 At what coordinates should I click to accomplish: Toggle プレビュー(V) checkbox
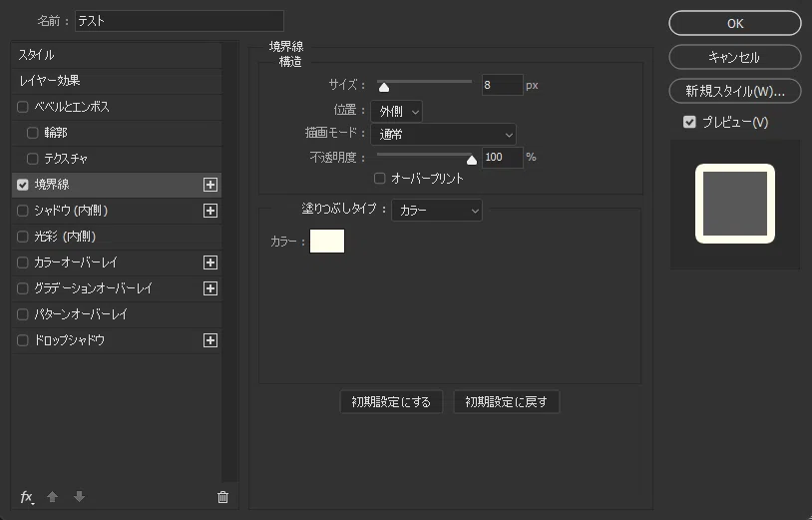point(689,122)
